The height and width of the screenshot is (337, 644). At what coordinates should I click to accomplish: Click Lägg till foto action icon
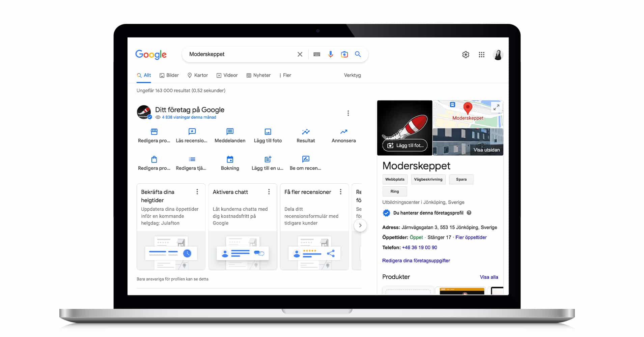268,132
